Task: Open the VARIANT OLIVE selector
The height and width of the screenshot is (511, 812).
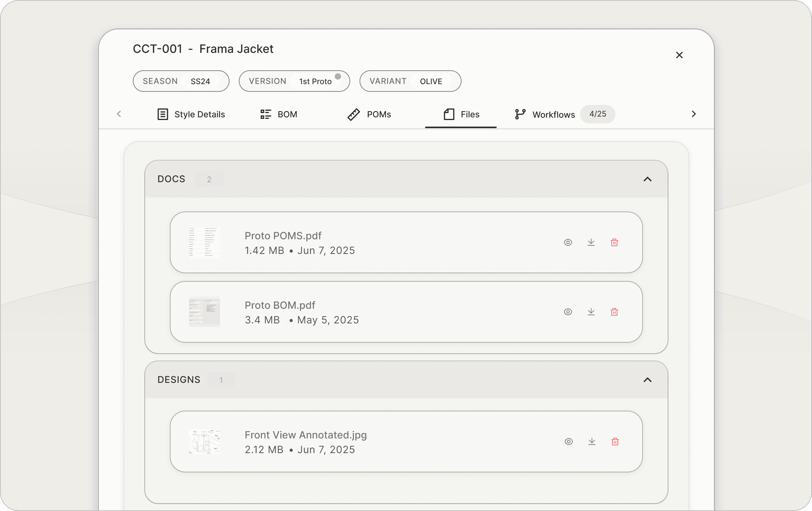Action: point(410,81)
